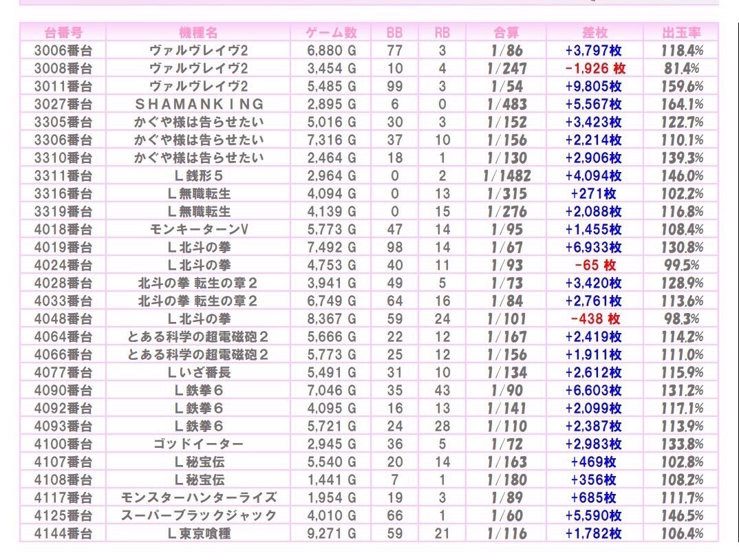Select the L銭形5 machine name

coord(198,175)
